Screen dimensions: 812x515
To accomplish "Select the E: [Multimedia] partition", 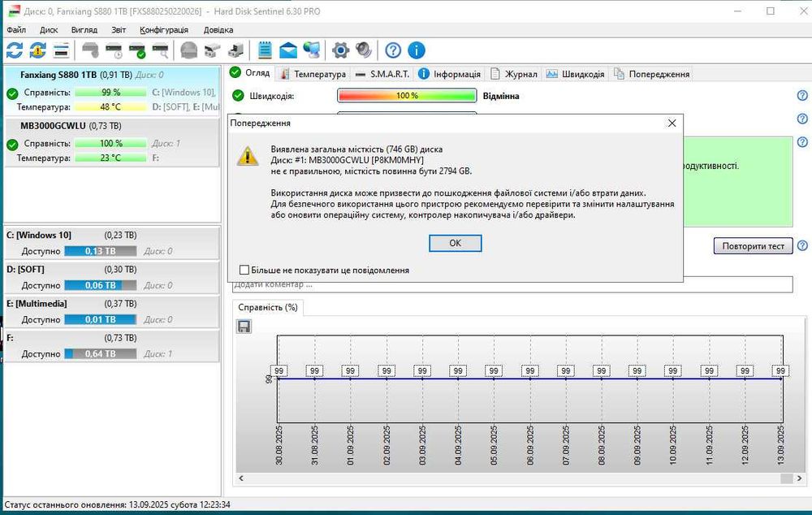I will [x=112, y=311].
